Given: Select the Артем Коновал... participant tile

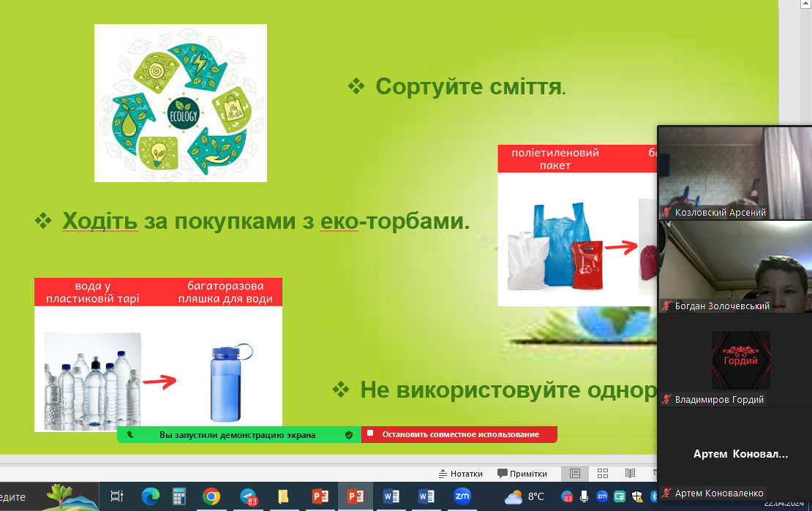Looking at the screenshot, I should click(x=735, y=454).
